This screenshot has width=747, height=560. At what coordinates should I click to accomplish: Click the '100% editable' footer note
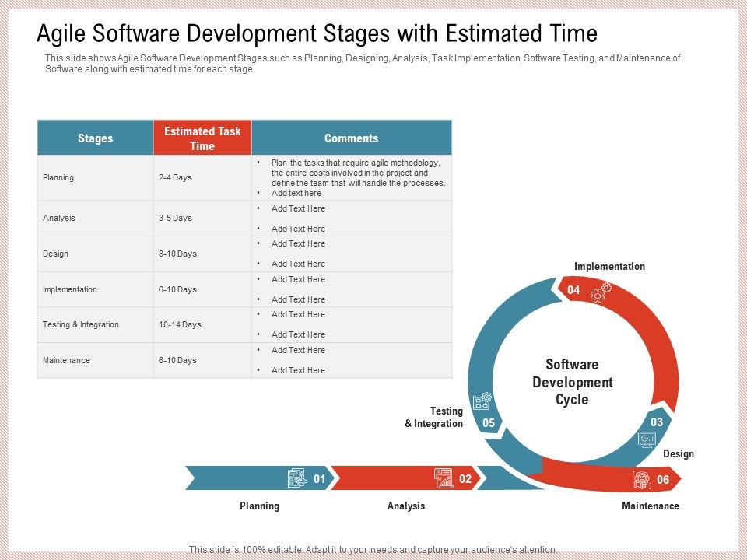373,550
